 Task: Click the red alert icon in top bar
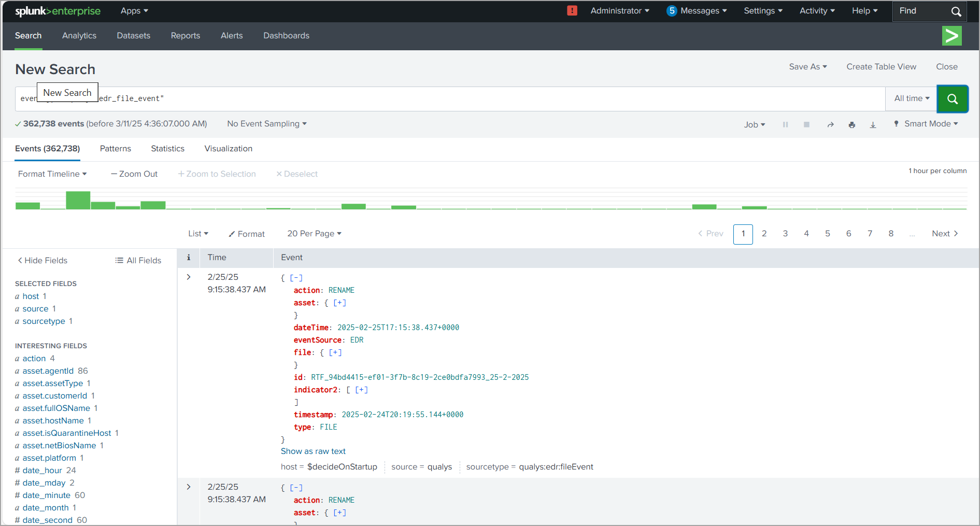(x=572, y=10)
